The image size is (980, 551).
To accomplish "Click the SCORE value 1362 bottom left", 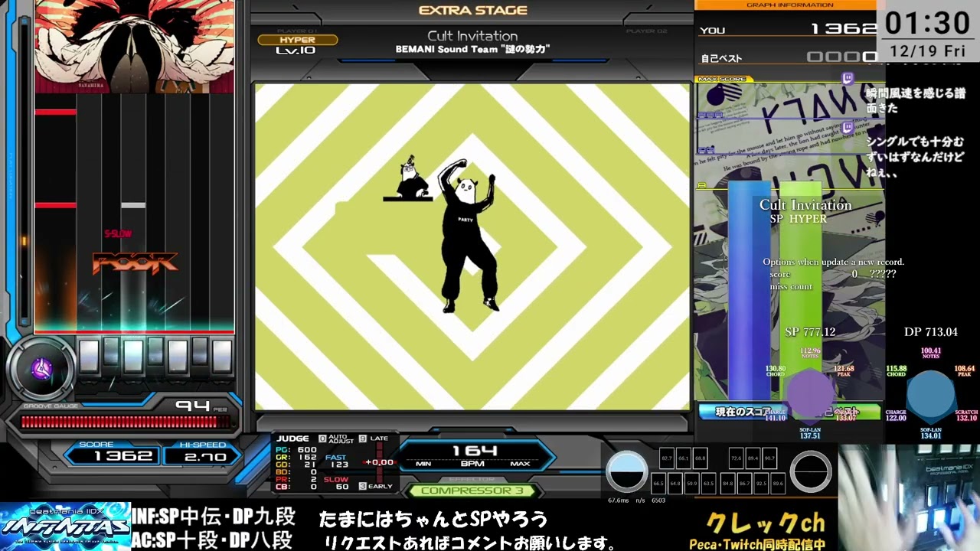I will [x=122, y=456].
